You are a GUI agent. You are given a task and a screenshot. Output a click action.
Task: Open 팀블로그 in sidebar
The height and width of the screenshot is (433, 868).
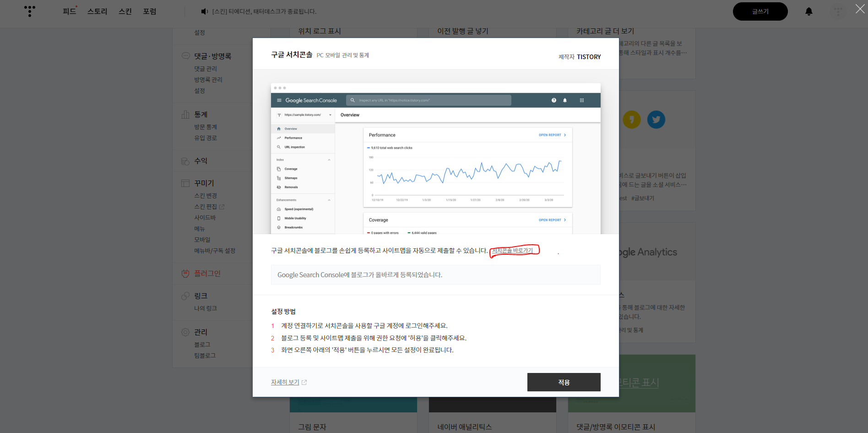(x=205, y=356)
